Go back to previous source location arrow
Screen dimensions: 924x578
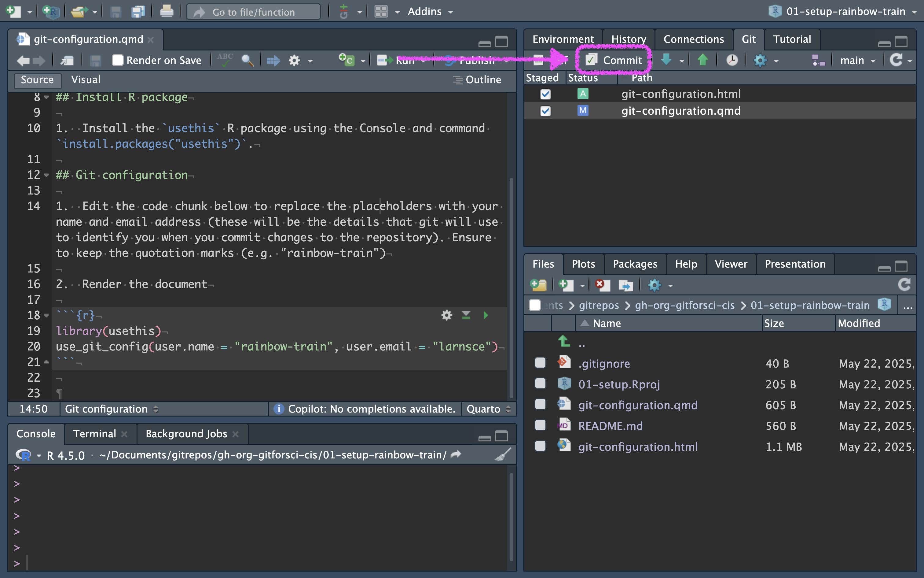[23, 61]
